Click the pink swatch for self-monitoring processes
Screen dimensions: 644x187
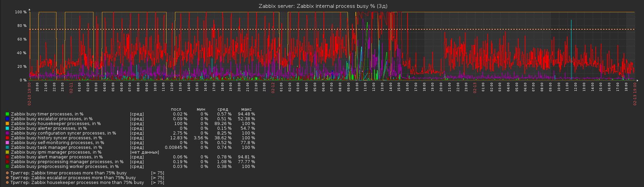(7, 143)
